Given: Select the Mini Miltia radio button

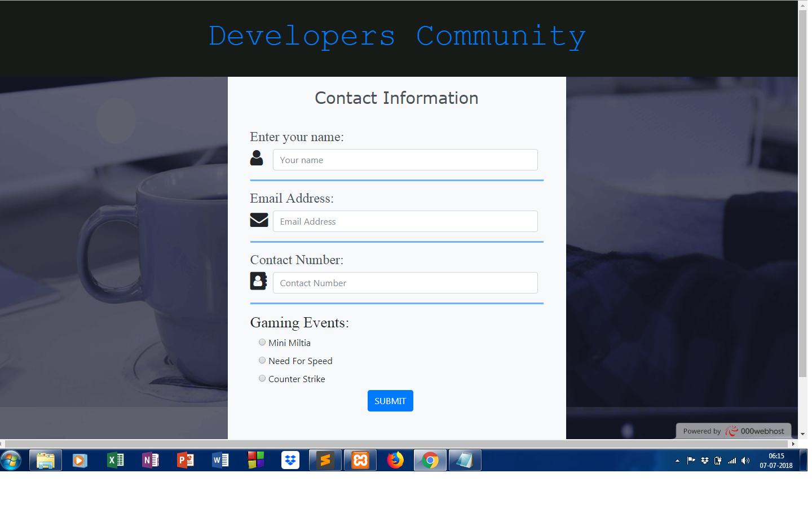Looking at the screenshot, I should (x=262, y=342).
